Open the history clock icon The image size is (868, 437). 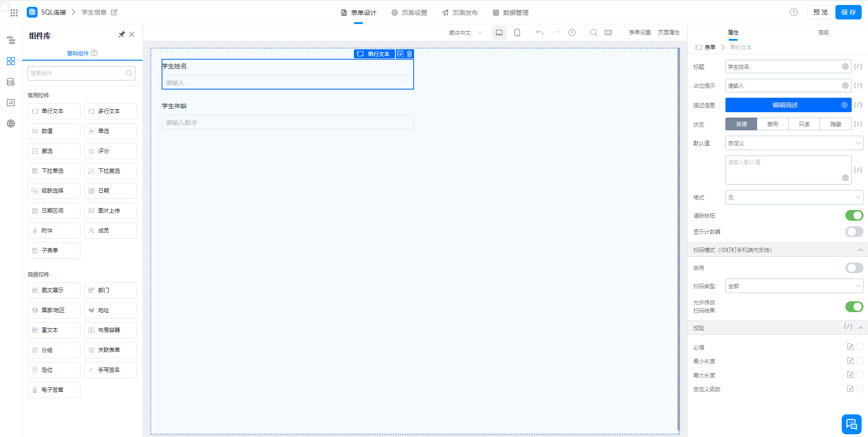572,33
